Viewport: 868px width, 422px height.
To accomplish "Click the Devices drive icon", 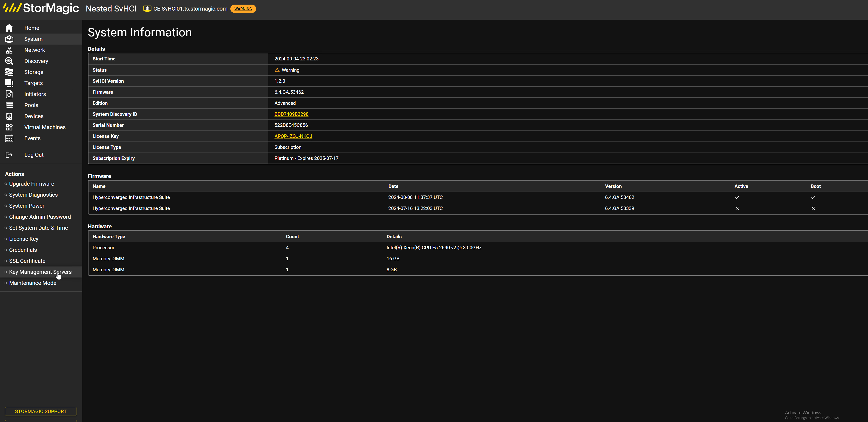I will coord(9,116).
